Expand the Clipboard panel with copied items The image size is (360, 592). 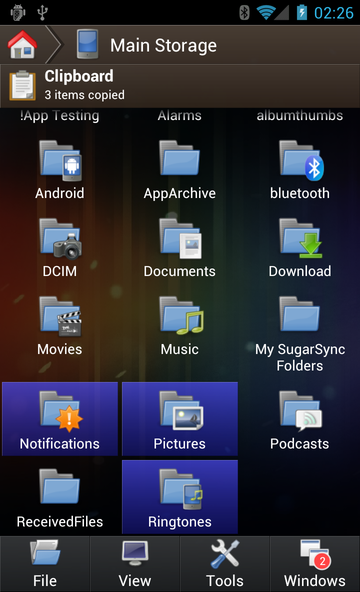(180, 86)
